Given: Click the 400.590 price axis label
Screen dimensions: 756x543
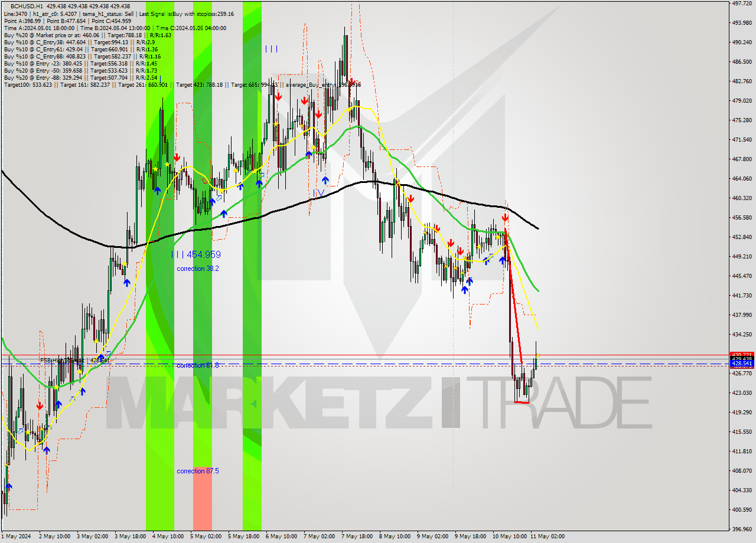Looking at the screenshot, I should 741,510.
